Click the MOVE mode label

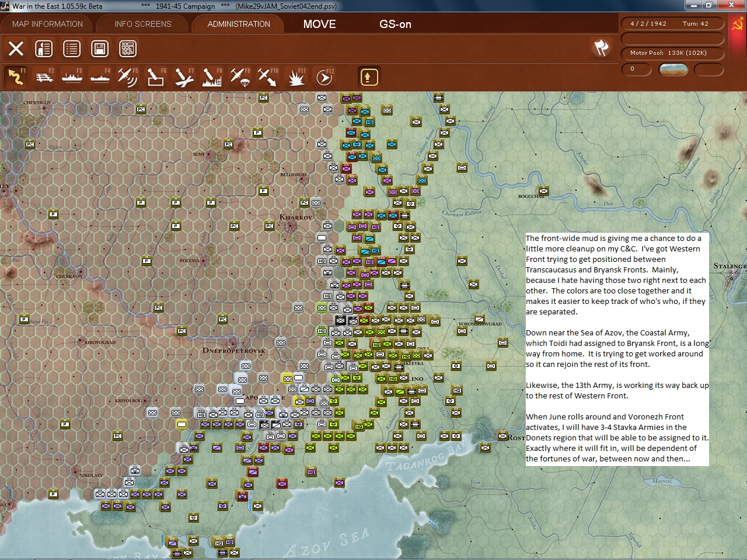[x=319, y=24]
